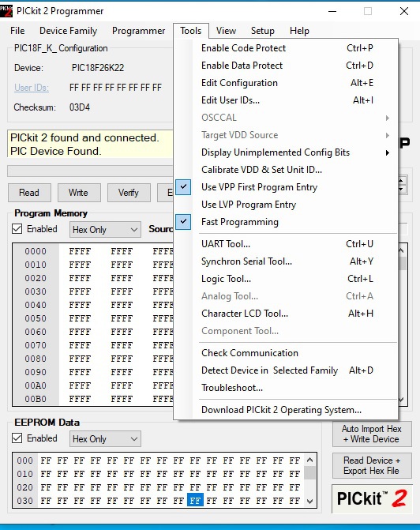Click EEPROM address row 010

click(x=25, y=474)
